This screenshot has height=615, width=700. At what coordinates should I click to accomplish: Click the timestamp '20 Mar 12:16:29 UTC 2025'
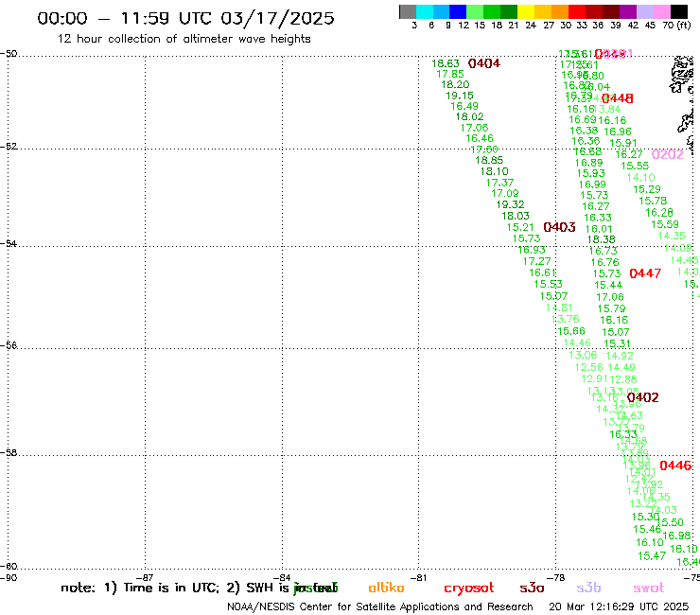(619, 606)
